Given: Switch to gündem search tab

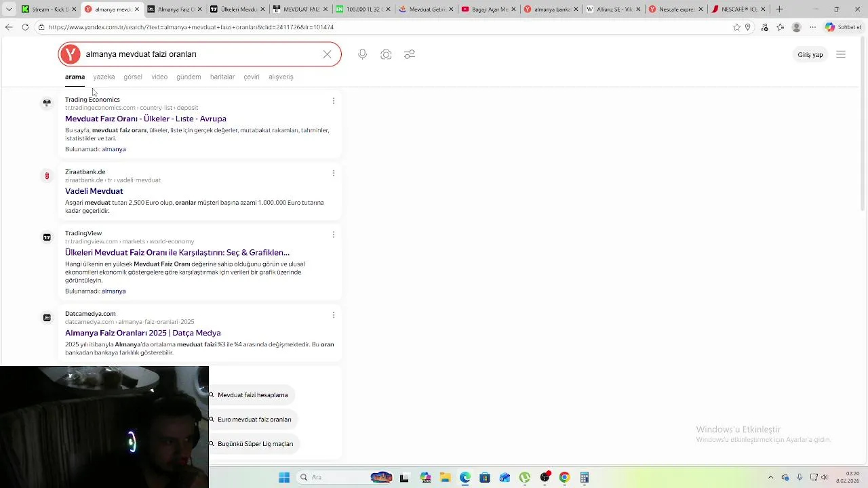Looking at the screenshot, I should pyautogui.click(x=189, y=77).
